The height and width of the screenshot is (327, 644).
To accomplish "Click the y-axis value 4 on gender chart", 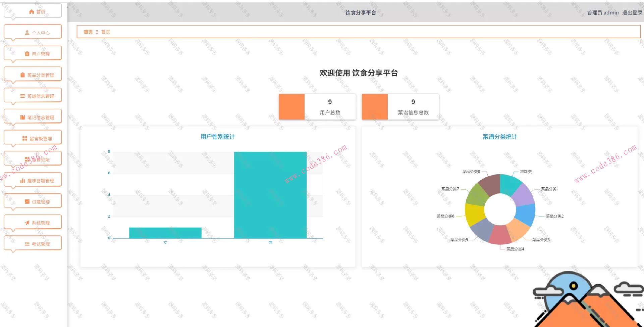I will pyautogui.click(x=109, y=195).
